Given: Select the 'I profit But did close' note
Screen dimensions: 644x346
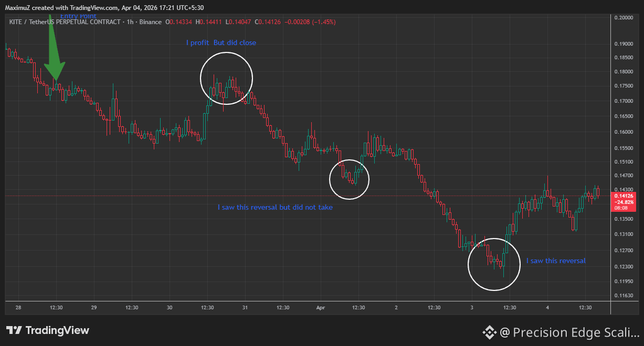Looking at the screenshot, I should 221,42.
